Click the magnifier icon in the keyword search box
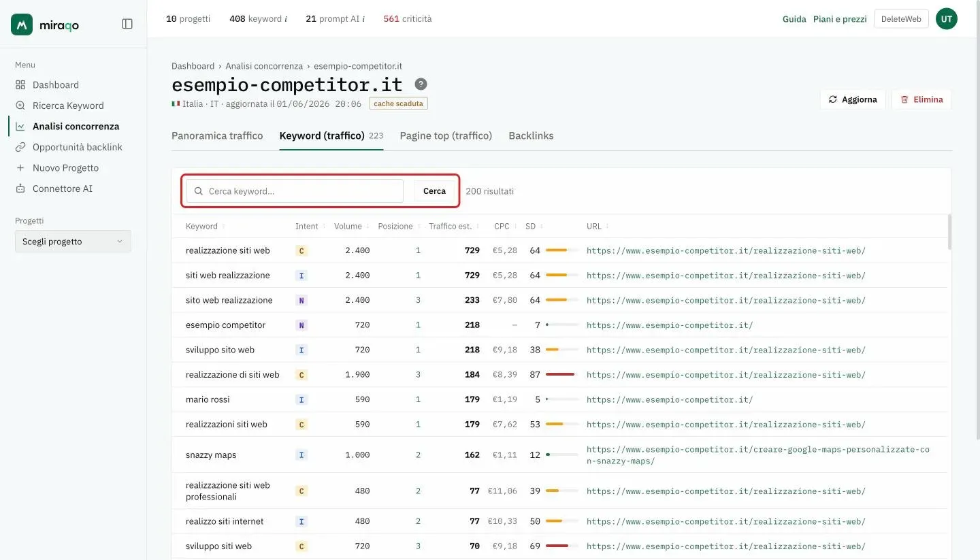 pos(199,191)
